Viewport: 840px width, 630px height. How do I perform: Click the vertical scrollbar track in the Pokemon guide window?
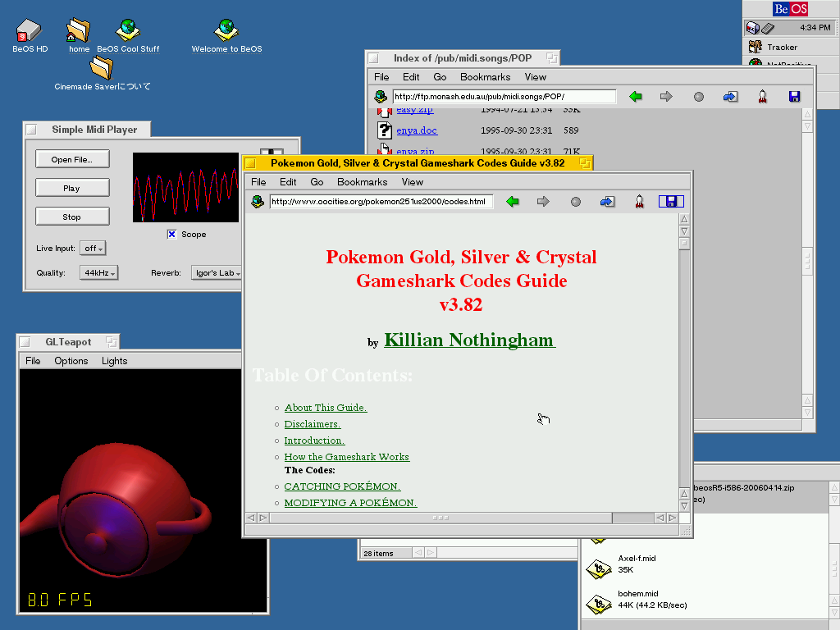(684, 370)
